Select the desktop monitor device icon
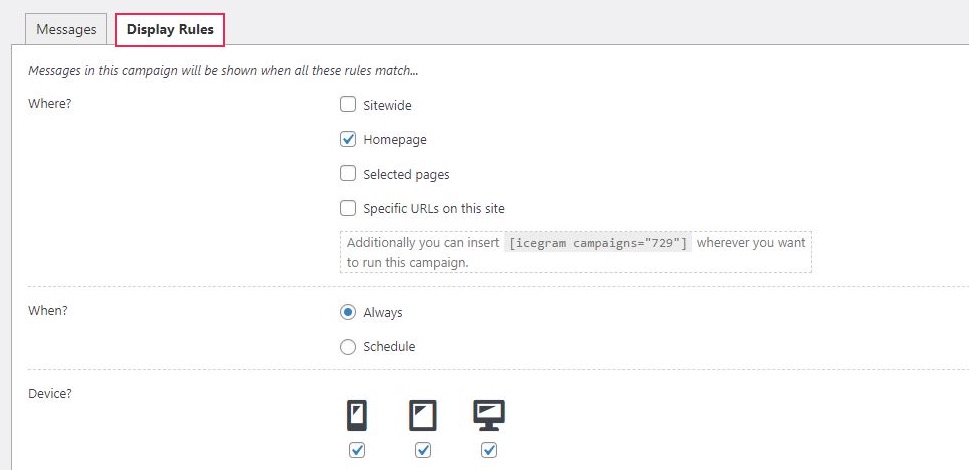Image resolution: width=969 pixels, height=470 pixels. (489, 415)
